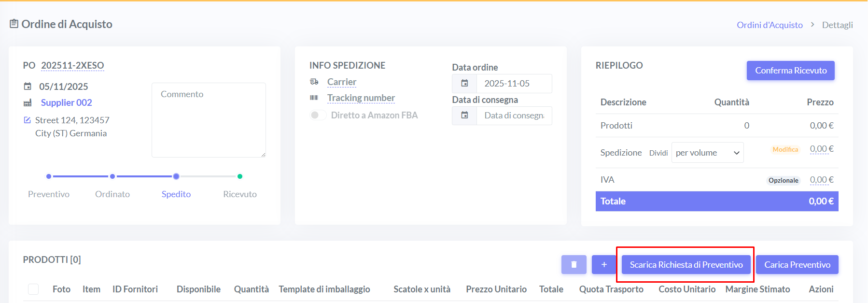Click the barcode icon next to Tracking number

pyautogui.click(x=314, y=98)
